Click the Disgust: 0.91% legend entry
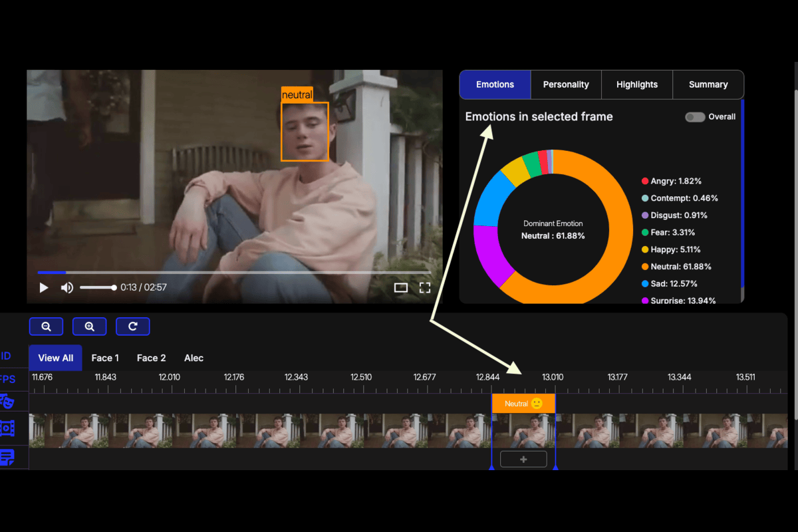Viewport: 798px width, 532px height. [x=674, y=215]
